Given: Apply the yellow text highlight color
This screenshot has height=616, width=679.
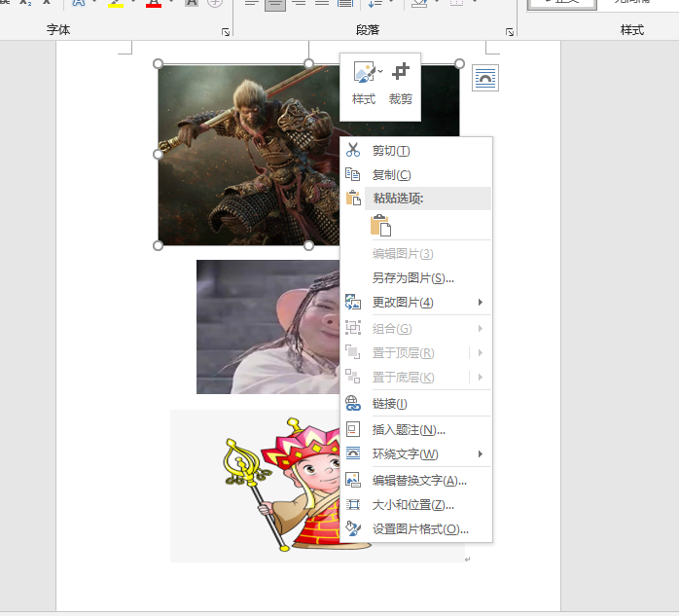Looking at the screenshot, I should [x=115, y=4].
